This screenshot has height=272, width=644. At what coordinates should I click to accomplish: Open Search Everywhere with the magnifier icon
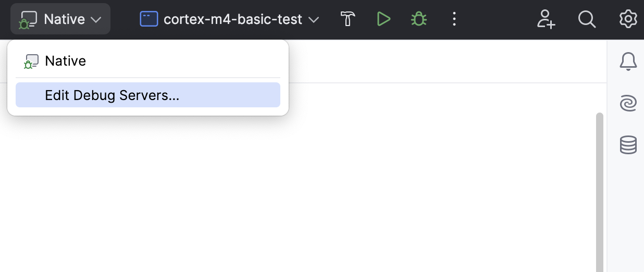point(587,19)
